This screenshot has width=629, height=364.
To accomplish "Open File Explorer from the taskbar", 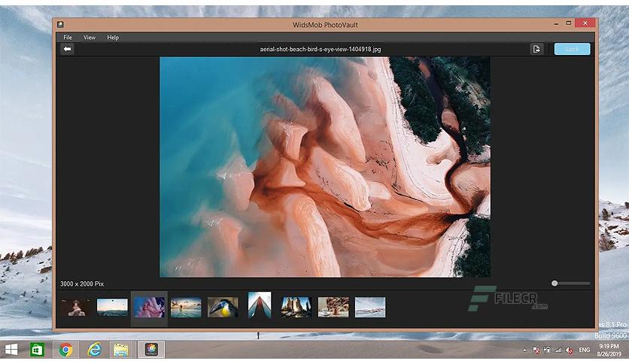I will 120,350.
